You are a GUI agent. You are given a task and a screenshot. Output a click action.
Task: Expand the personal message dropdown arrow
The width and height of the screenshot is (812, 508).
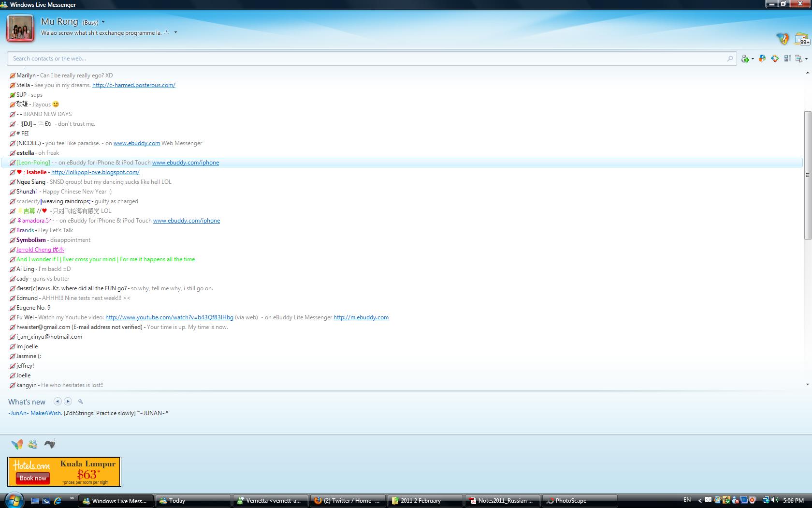tap(175, 33)
